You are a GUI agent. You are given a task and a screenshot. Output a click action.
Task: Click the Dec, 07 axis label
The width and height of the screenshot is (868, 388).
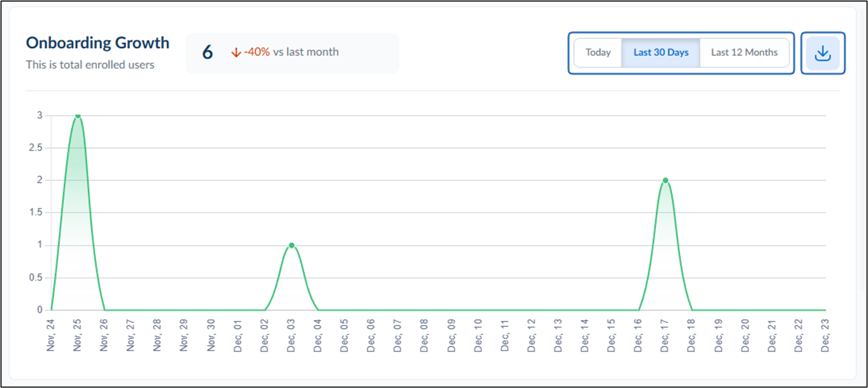tap(398, 335)
